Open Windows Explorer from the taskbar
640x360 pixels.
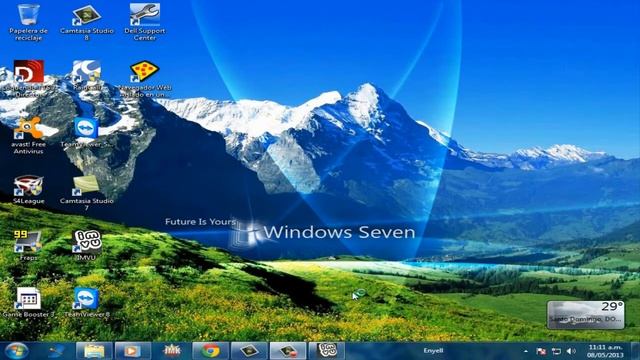(94, 351)
